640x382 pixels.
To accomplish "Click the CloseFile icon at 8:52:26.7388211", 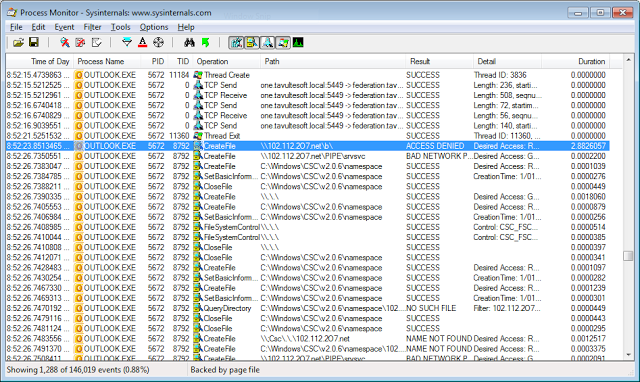I will 198,187.
